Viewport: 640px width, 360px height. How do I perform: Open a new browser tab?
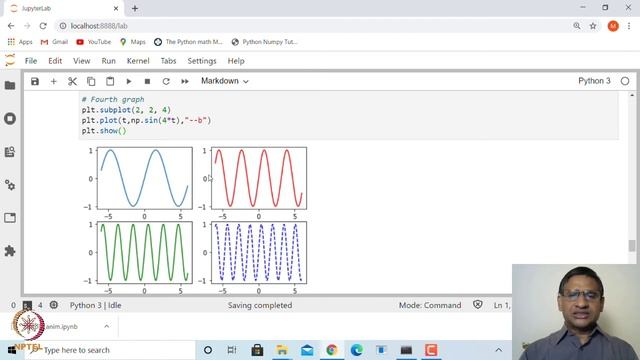[135, 8]
